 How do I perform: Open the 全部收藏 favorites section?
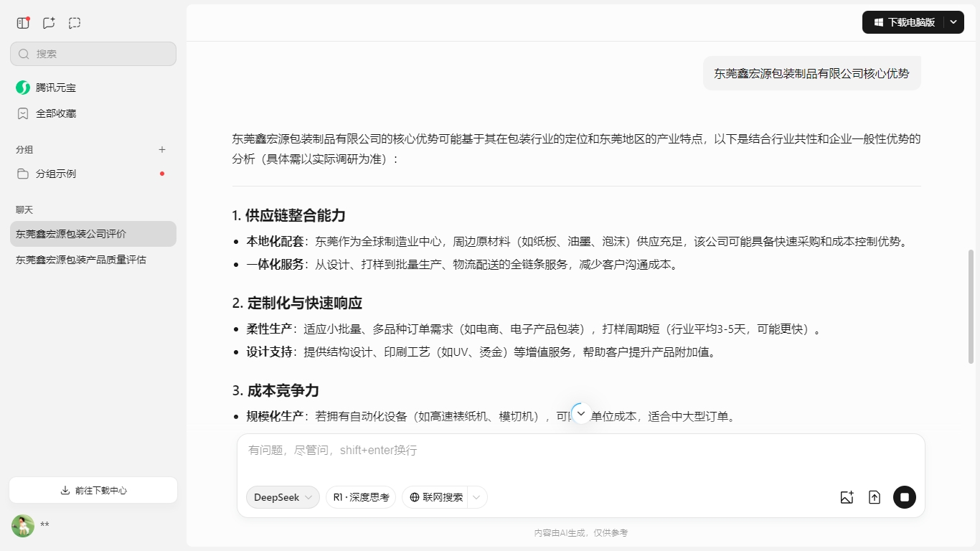[56, 113]
